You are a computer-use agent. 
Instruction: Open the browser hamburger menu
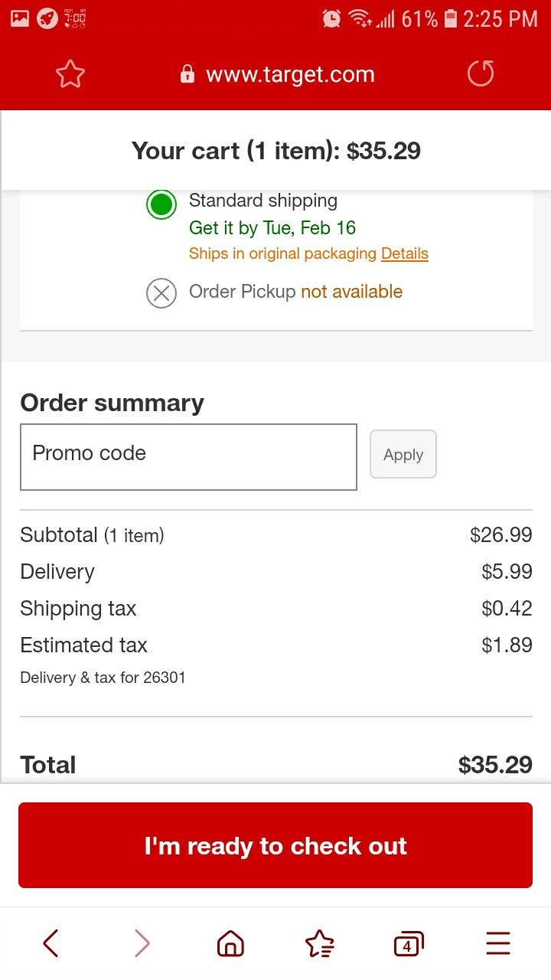pyautogui.click(x=498, y=944)
